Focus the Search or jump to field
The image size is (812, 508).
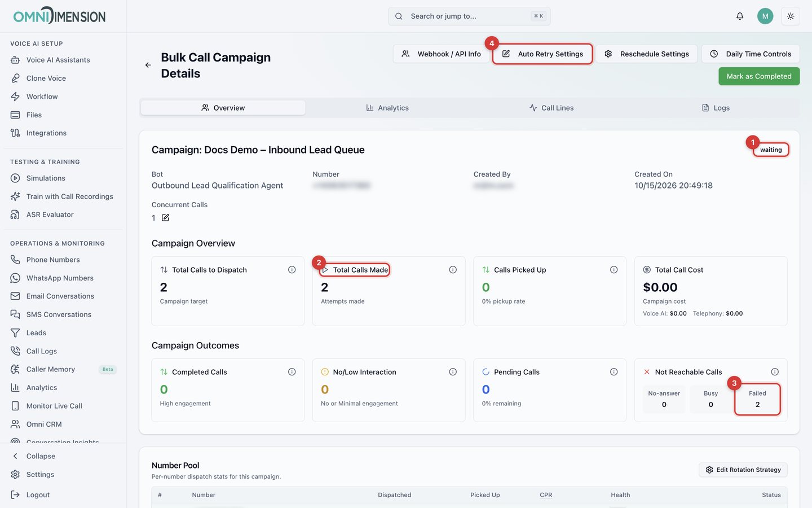469,16
